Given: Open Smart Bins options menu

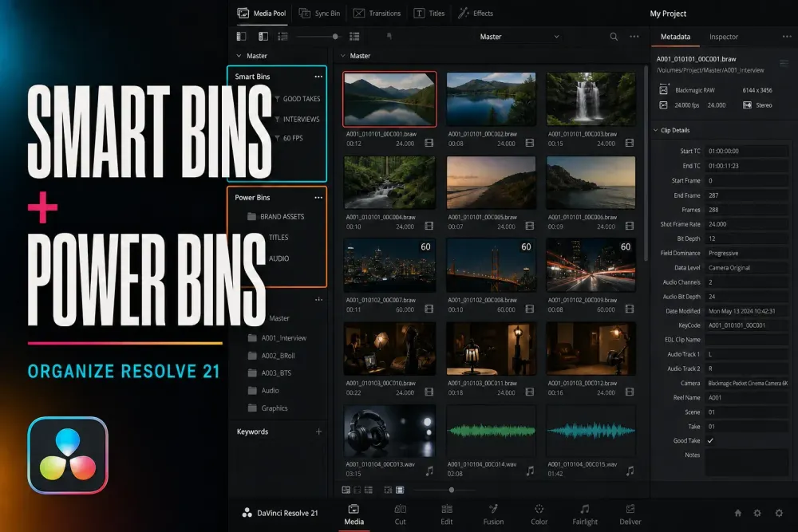Looking at the screenshot, I should point(318,77).
